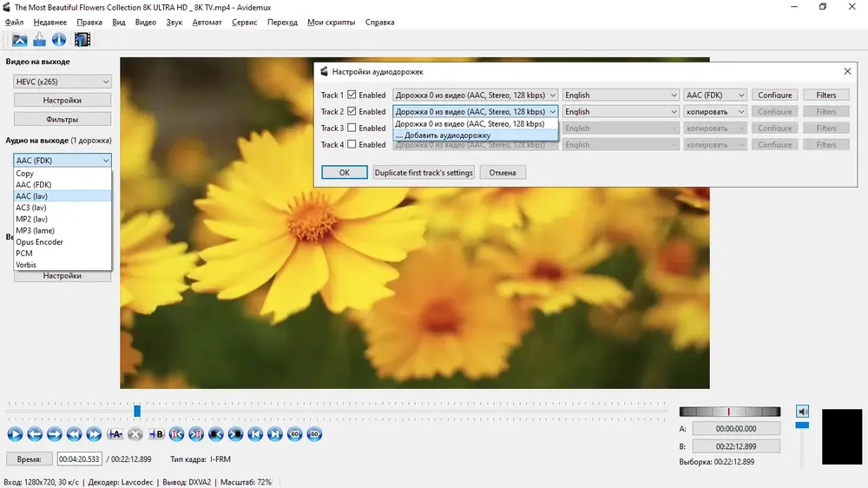Click the volume slider handle

click(802, 425)
